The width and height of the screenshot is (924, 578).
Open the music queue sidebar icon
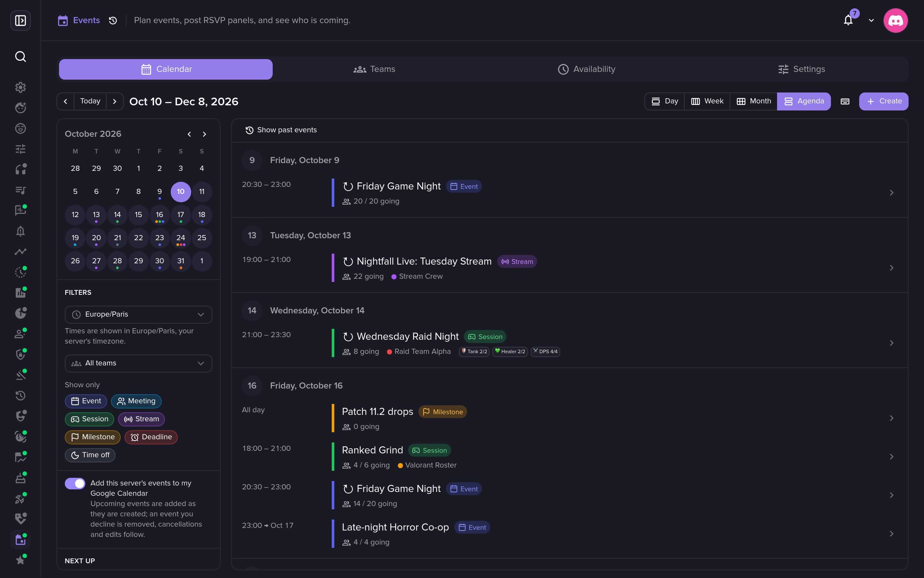coord(20,190)
